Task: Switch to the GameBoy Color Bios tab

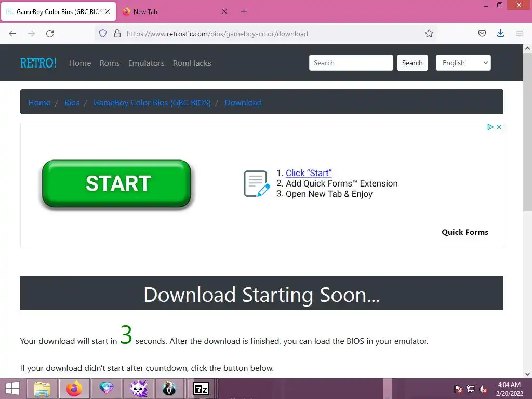Action: [x=59, y=11]
